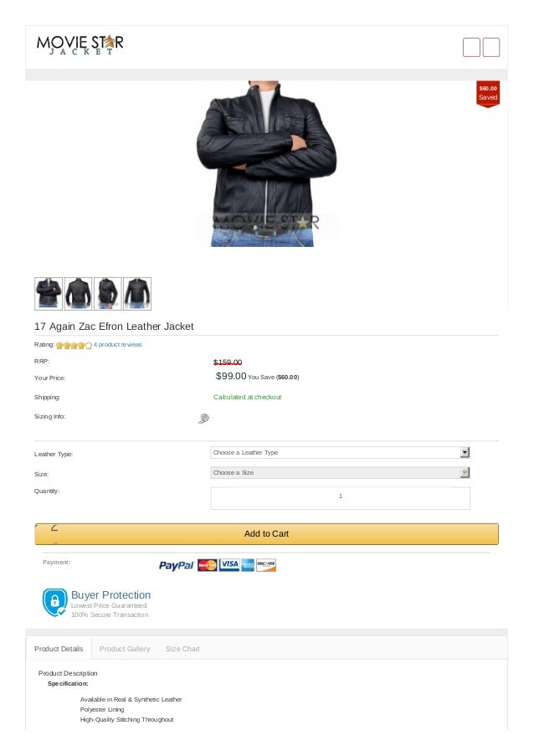Click the rating stars
This screenshot has height=756, width=534.
click(x=74, y=345)
